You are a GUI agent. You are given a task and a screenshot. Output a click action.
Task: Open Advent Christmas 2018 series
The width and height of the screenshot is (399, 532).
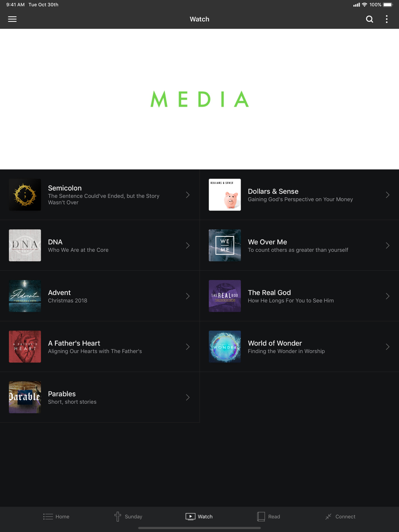(x=100, y=296)
